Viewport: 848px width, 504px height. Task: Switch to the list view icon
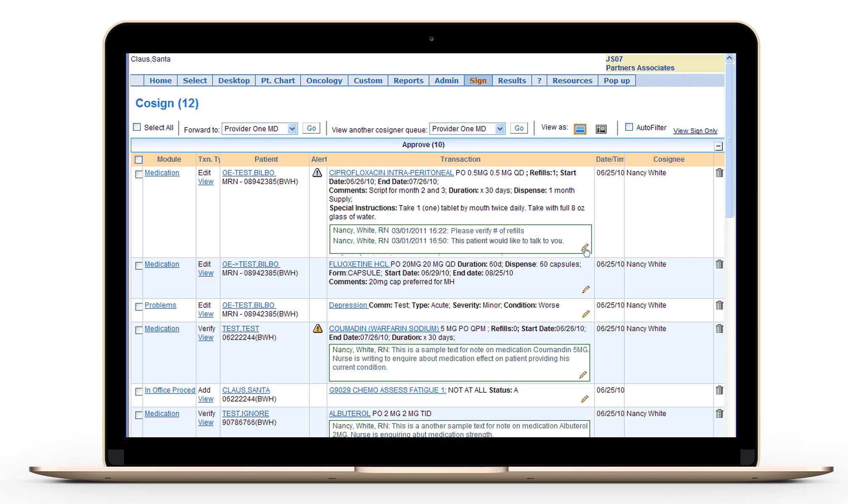coord(601,129)
